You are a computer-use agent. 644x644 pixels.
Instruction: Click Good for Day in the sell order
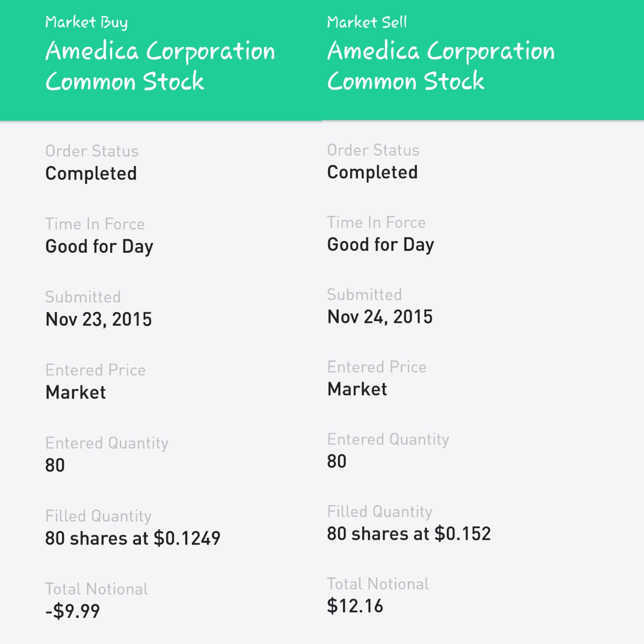380,245
